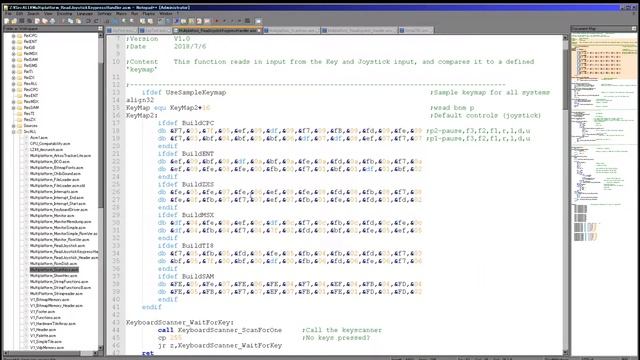Select V1_Palette.asm in the tree
Screen dimensions: 640x360
42,336
